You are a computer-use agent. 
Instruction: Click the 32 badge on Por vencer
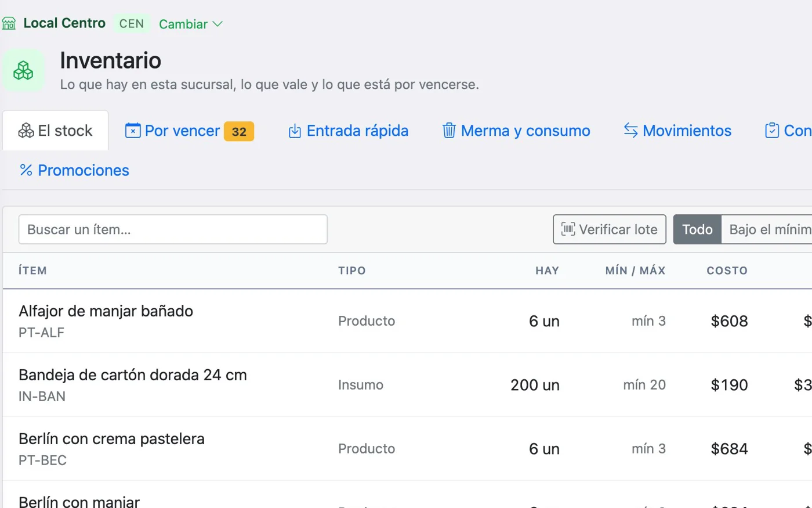tap(239, 132)
